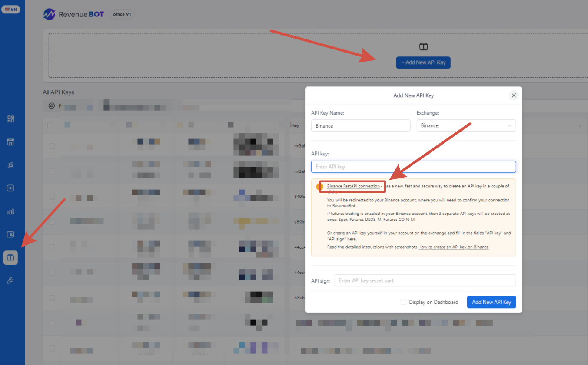Screen dimensions: 588x365
Task: Click the Exchange: label
Action: 428,113
